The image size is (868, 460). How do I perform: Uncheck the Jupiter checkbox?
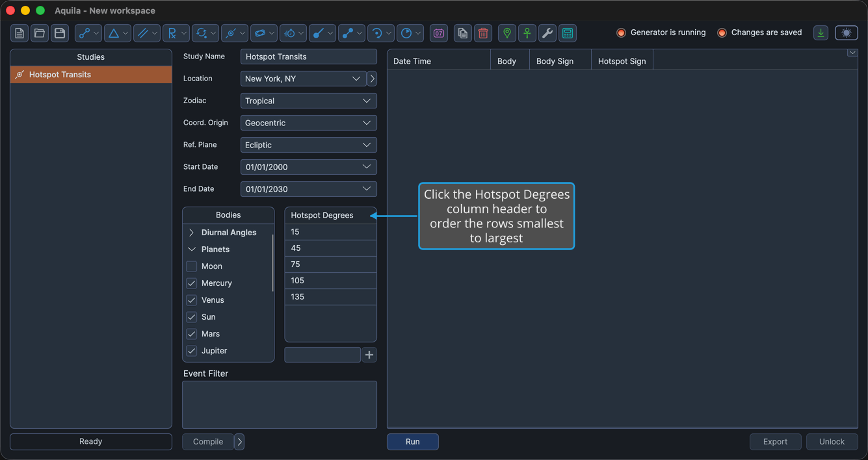192,351
